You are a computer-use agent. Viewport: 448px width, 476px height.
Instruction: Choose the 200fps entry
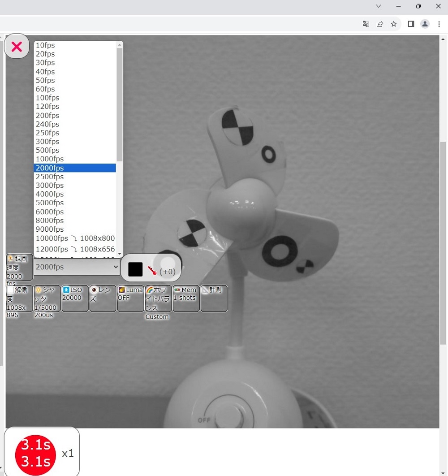coord(75,116)
